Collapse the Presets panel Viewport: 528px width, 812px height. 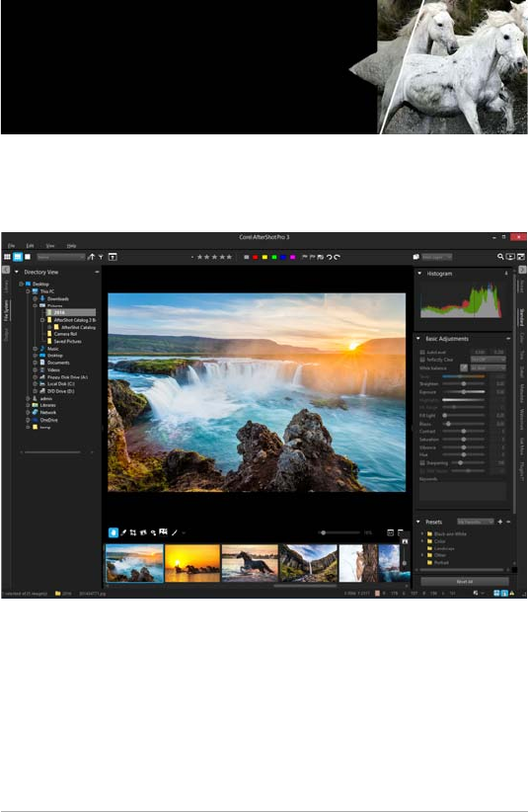point(418,522)
